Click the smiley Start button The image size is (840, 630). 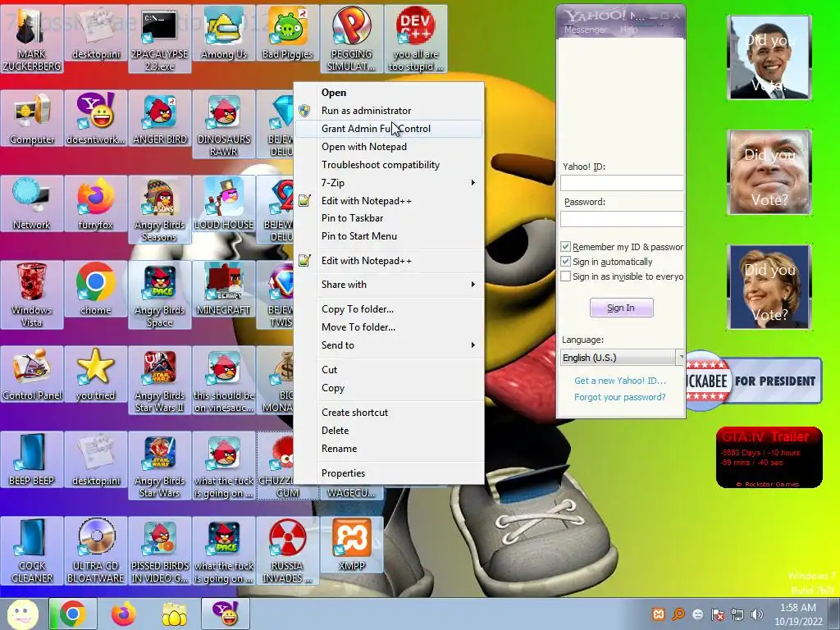coord(22,614)
